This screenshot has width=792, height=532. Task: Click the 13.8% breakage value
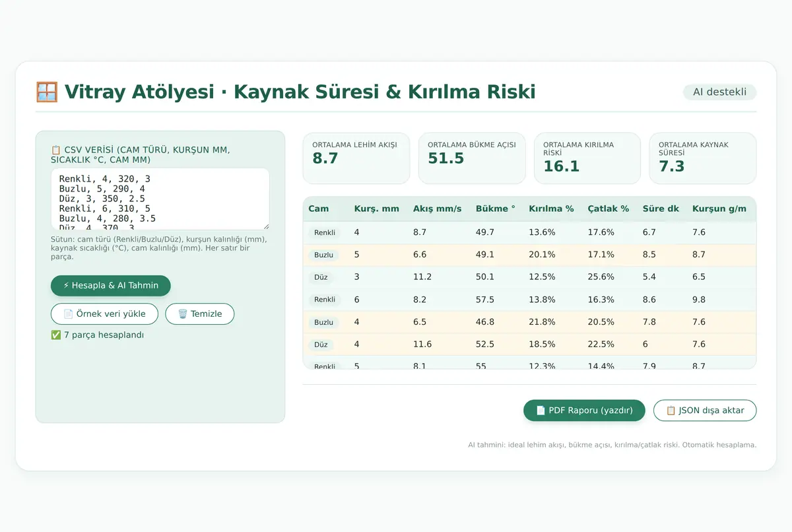(x=542, y=300)
